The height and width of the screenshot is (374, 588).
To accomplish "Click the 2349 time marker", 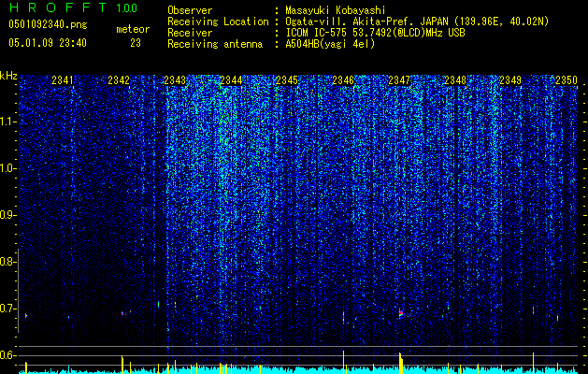I will 510,80.
